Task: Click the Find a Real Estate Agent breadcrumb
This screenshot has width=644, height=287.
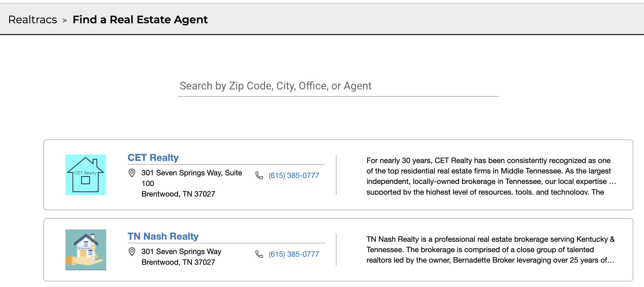Action: [140, 20]
